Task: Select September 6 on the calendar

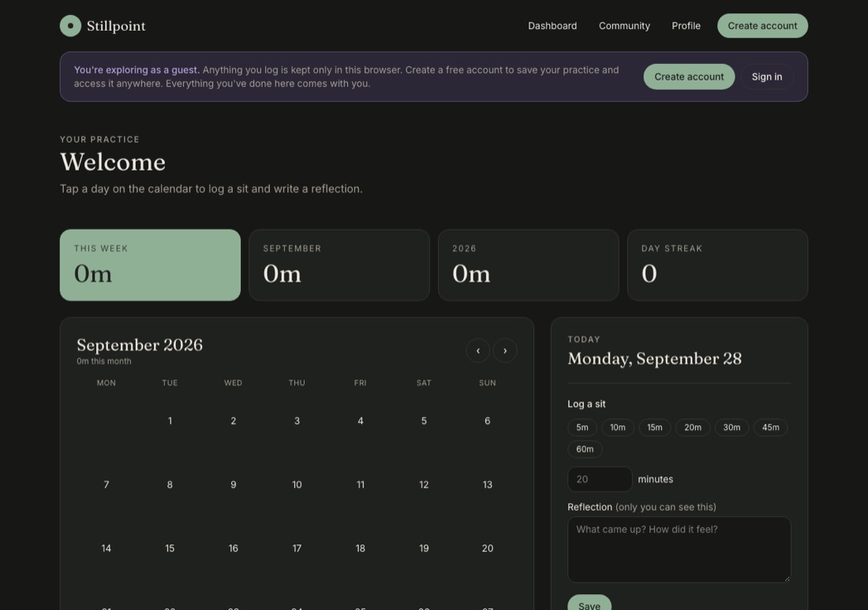Action: coord(487,421)
